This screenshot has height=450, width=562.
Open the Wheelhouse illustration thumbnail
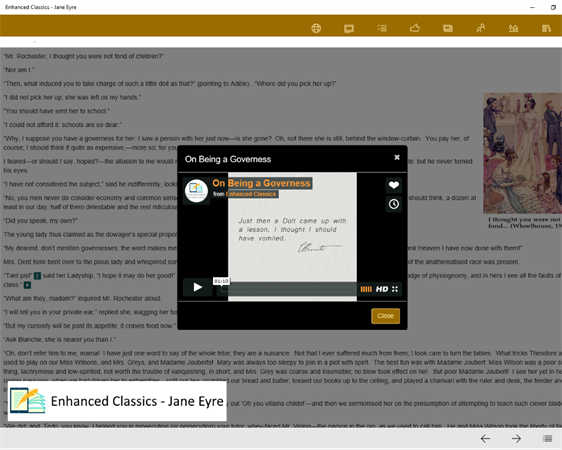523,153
